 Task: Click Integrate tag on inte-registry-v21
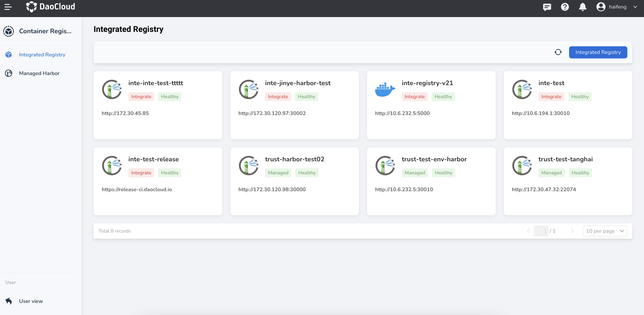click(414, 97)
